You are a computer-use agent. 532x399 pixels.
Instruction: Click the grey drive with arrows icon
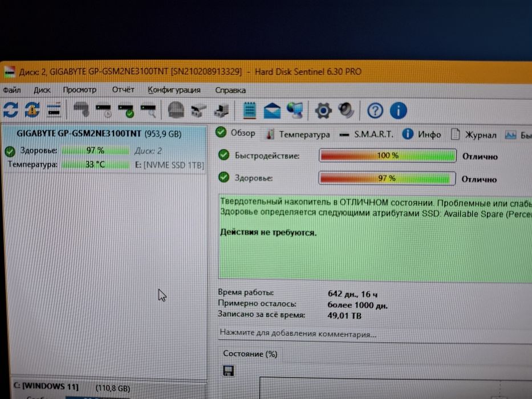(x=198, y=111)
